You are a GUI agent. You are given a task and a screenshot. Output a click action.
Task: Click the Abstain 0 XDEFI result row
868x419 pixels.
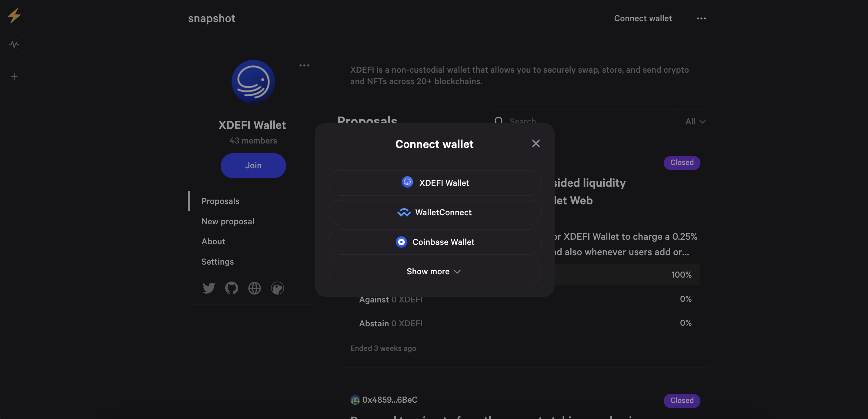click(x=525, y=323)
